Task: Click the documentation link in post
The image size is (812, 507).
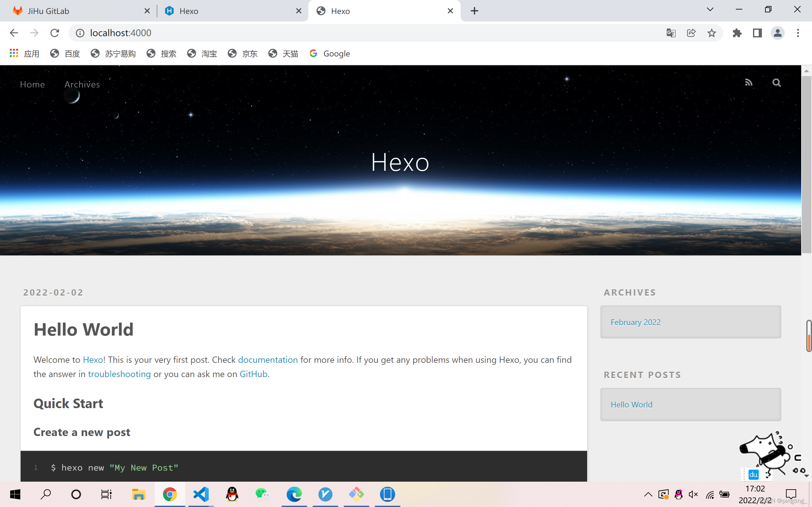Action: tap(268, 359)
